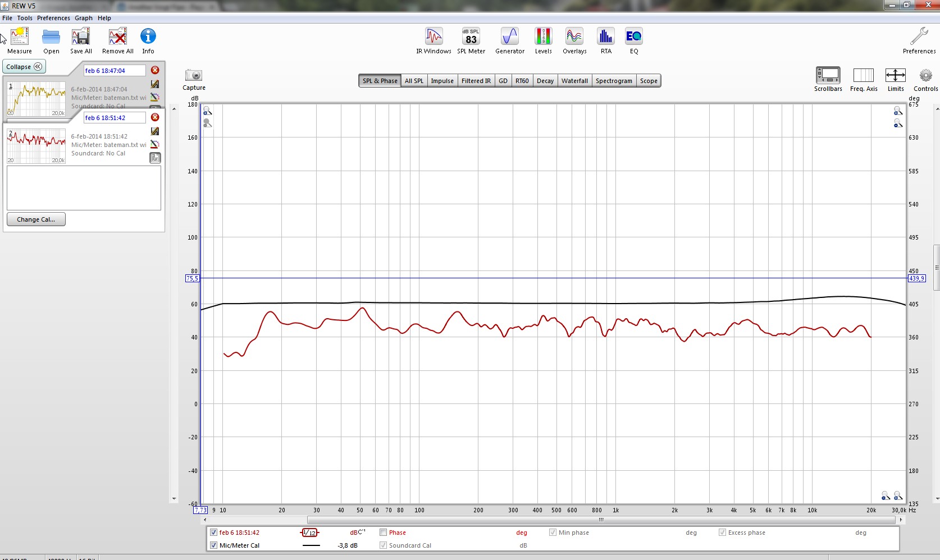This screenshot has height=560, width=940.
Task: Click the Measure toolbar icon
Action: pos(20,36)
